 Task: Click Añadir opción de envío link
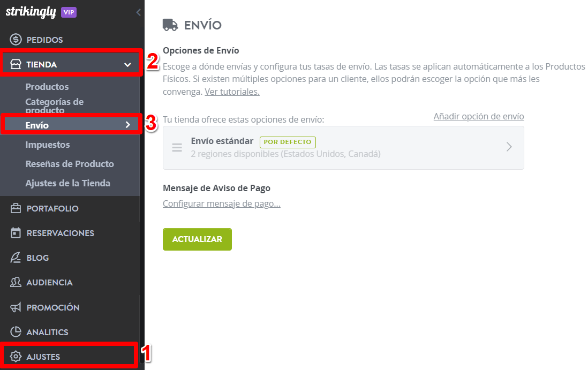479,117
